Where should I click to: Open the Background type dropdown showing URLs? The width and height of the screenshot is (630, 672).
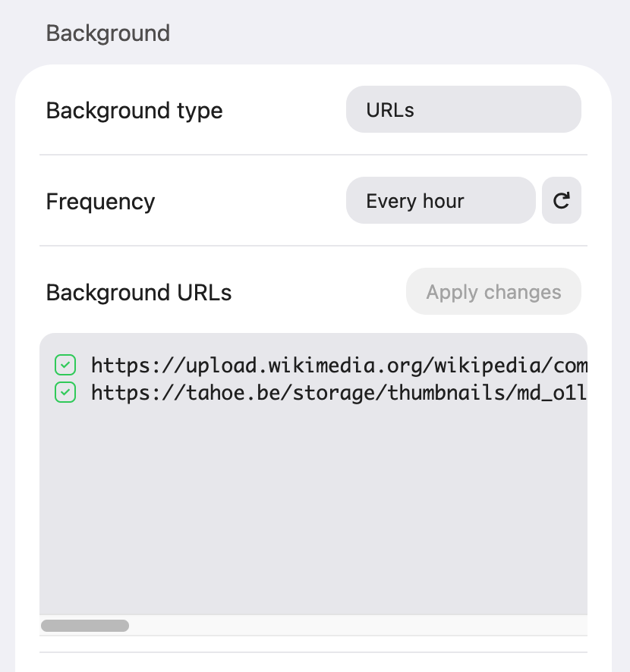(x=463, y=109)
